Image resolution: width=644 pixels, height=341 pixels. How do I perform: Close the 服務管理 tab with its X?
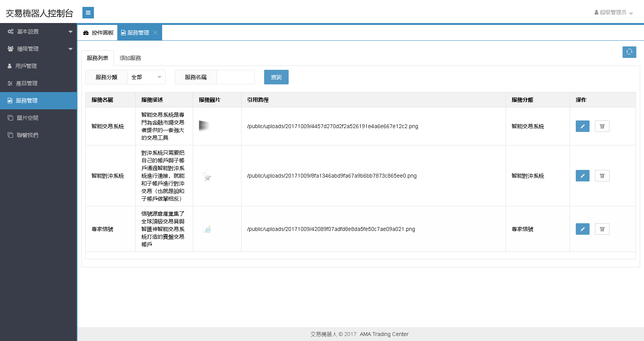tap(155, 33)
